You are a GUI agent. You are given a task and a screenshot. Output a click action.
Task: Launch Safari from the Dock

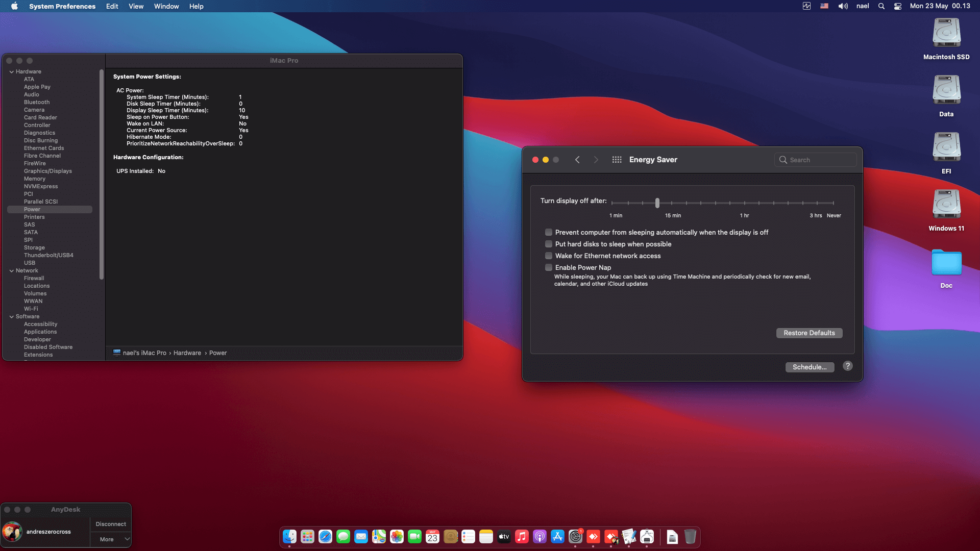click(325, 537)
